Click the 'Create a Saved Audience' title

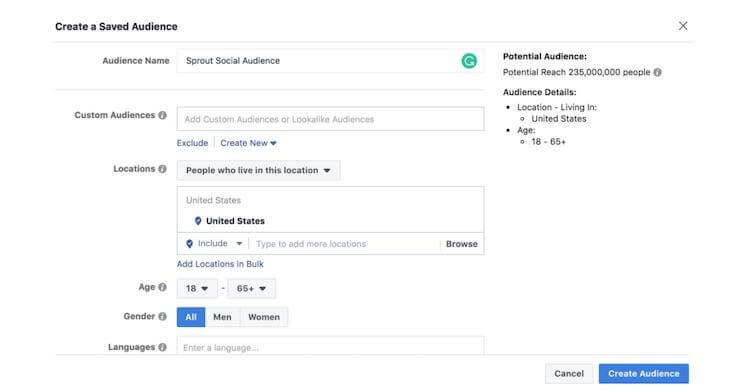116,27
